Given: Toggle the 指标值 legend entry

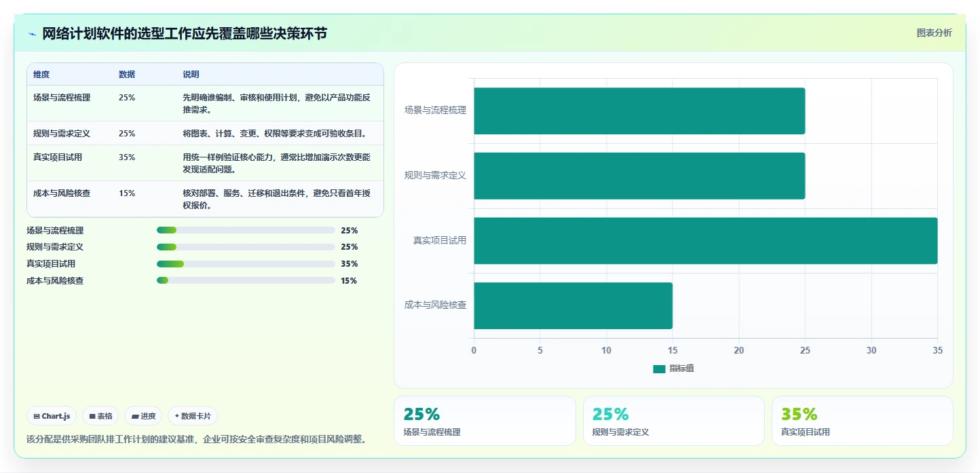Looking at the screenshot, I should click(673, 368).
